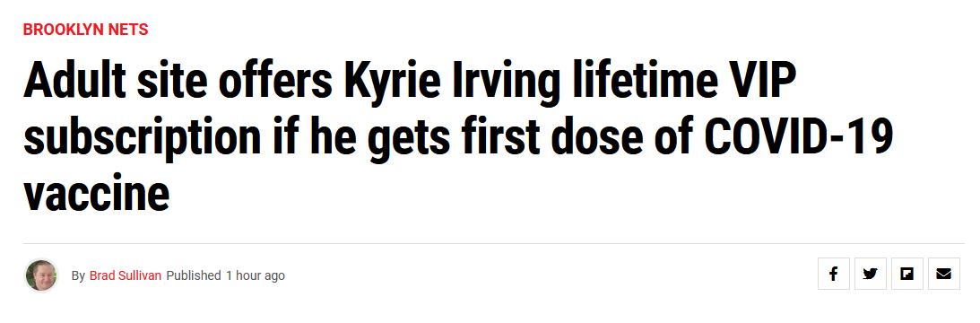This screenshot has width=980, height=323.
Task: Share the article on Twitter
Action: click(870, 274)
